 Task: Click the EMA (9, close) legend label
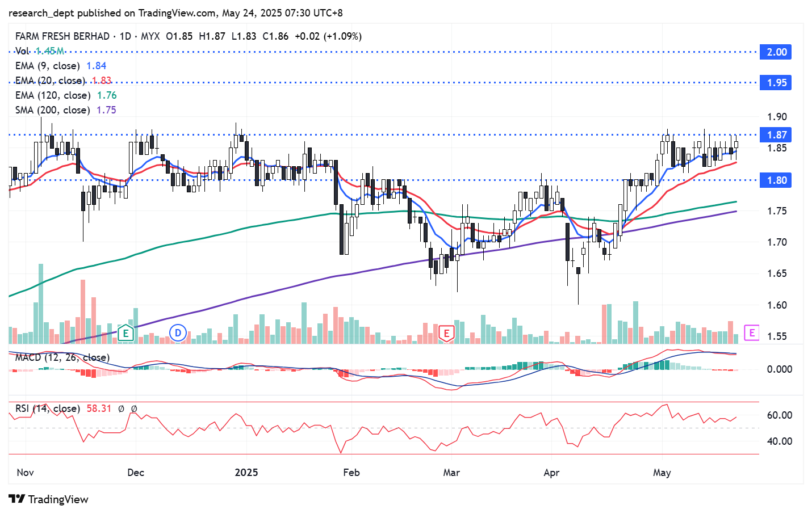tap(48, 66)
